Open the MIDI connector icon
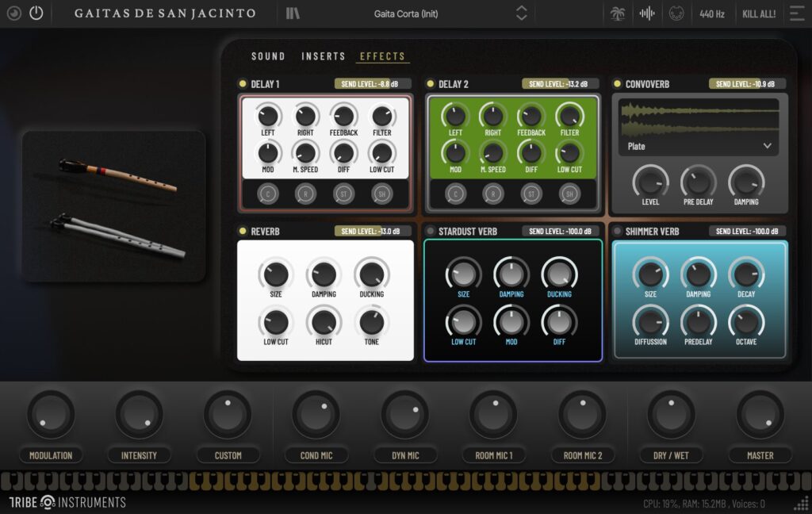 pos(676,13)
